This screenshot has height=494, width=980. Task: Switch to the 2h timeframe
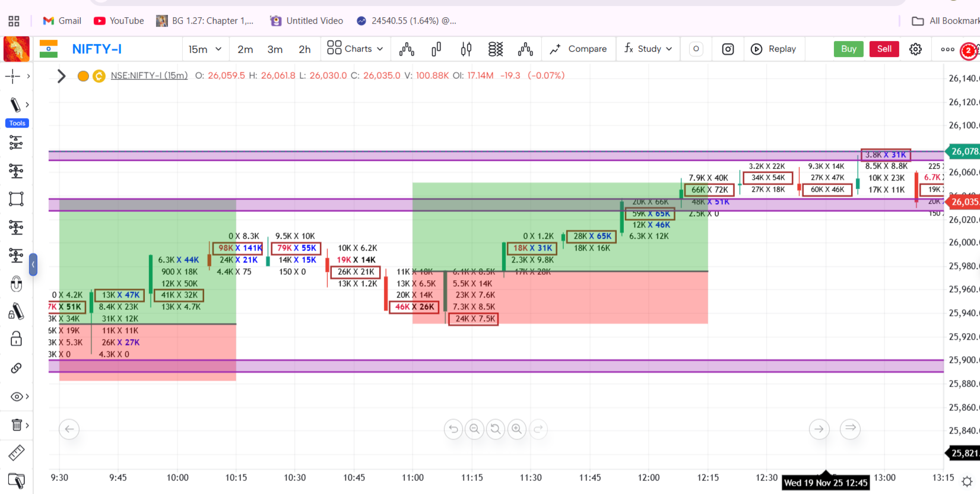pyautogui.click(x=305, y=49)
